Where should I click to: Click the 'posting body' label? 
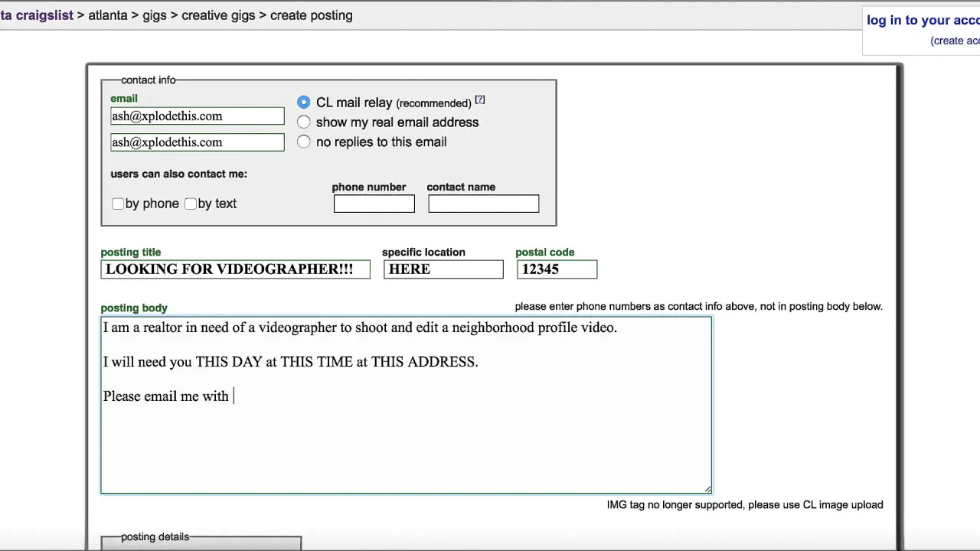[x=134, y=308]
